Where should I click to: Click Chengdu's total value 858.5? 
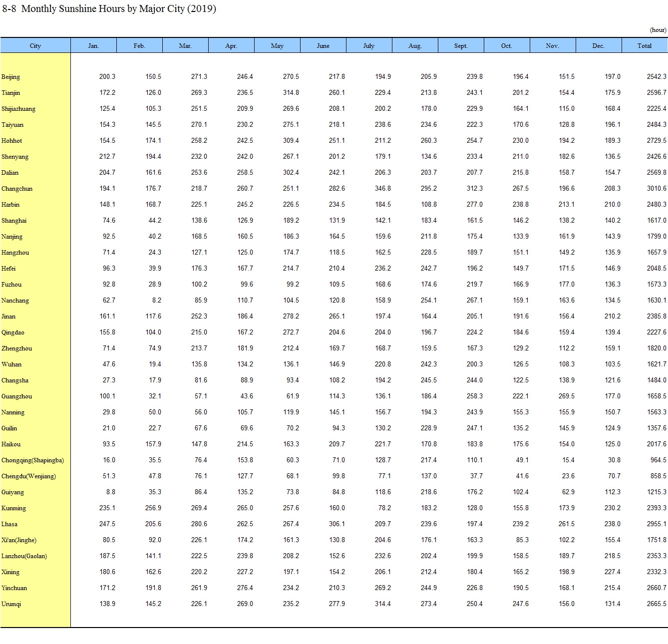(658, 476)
